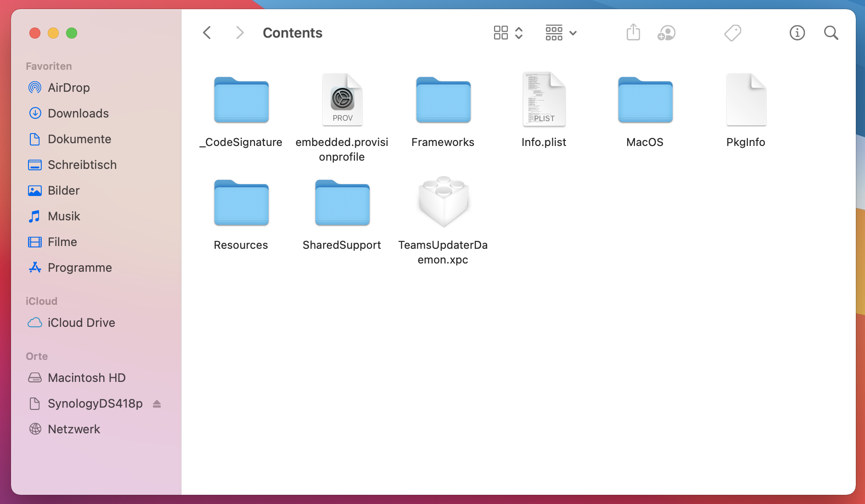The image size is (865, 504).
Task: Select AirDrop in the sidebar
Action: click(x=68, y=88)
